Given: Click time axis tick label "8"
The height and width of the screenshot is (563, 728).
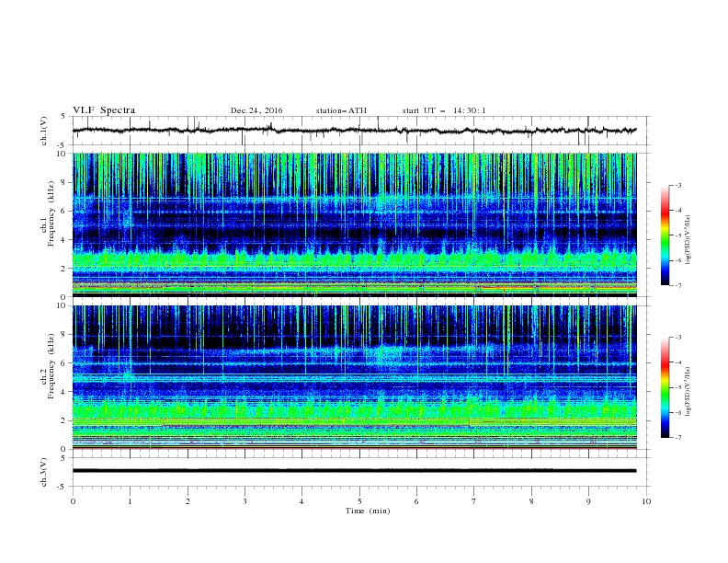Looking at the screenshot, I should [531, 501].
